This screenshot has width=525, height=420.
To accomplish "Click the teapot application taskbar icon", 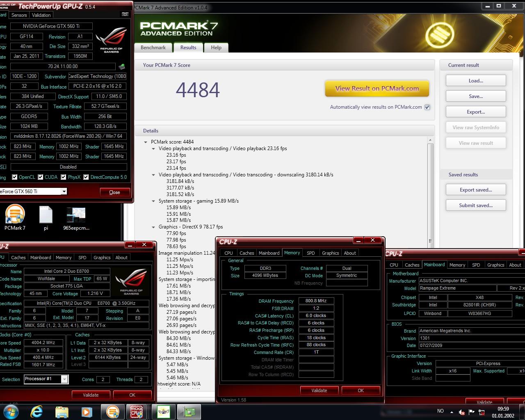I will 163,411.
